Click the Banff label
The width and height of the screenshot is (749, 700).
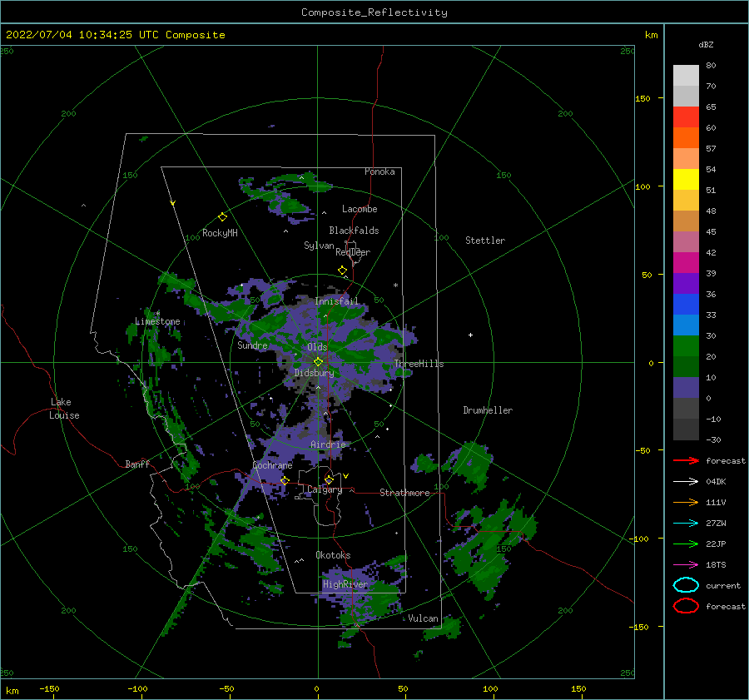(137, 464)
